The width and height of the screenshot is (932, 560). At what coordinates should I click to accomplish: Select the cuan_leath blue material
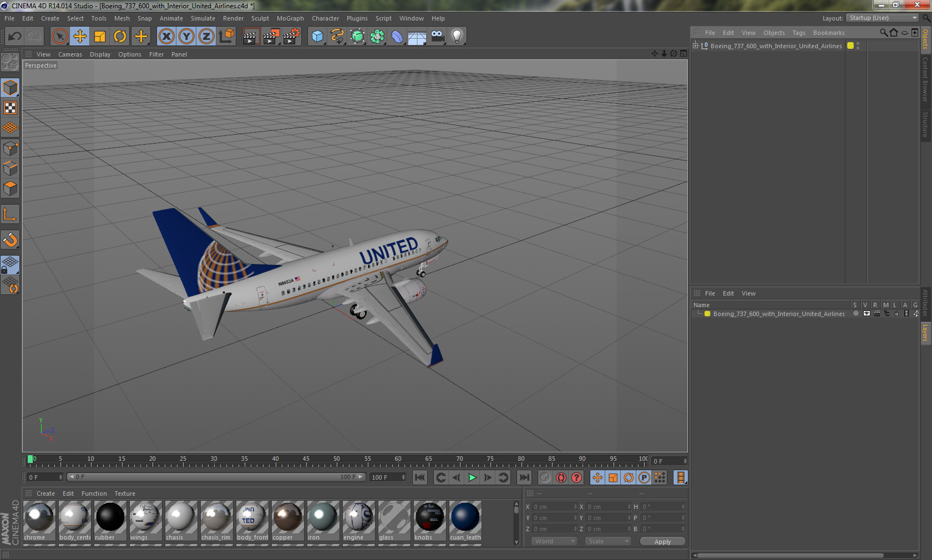pos(465,521)
